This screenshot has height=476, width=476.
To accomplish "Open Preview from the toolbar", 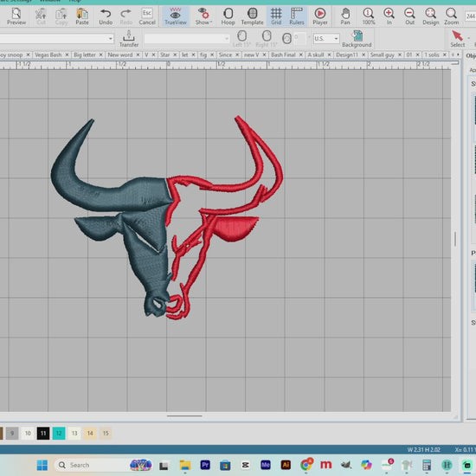I will point(16,16).
